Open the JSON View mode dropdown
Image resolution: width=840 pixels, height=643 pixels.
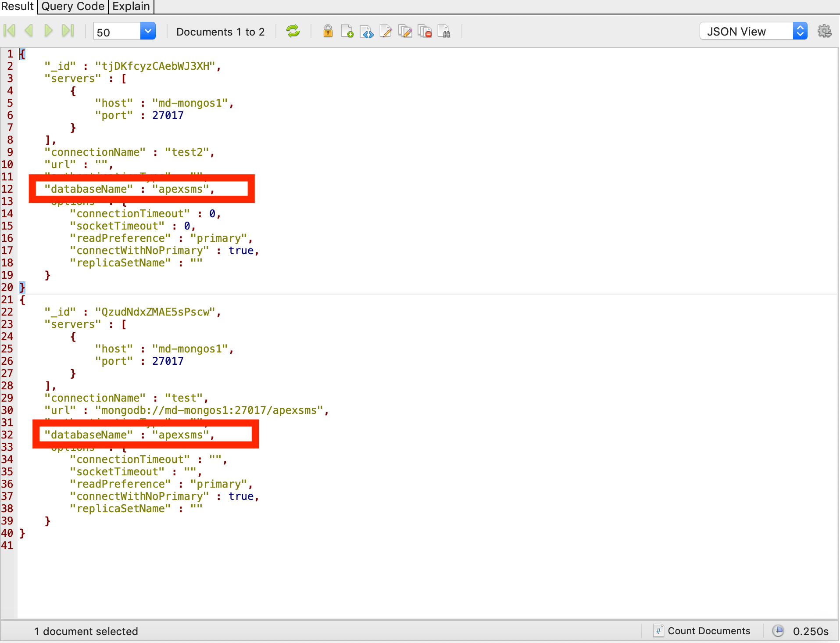(800, 31)
